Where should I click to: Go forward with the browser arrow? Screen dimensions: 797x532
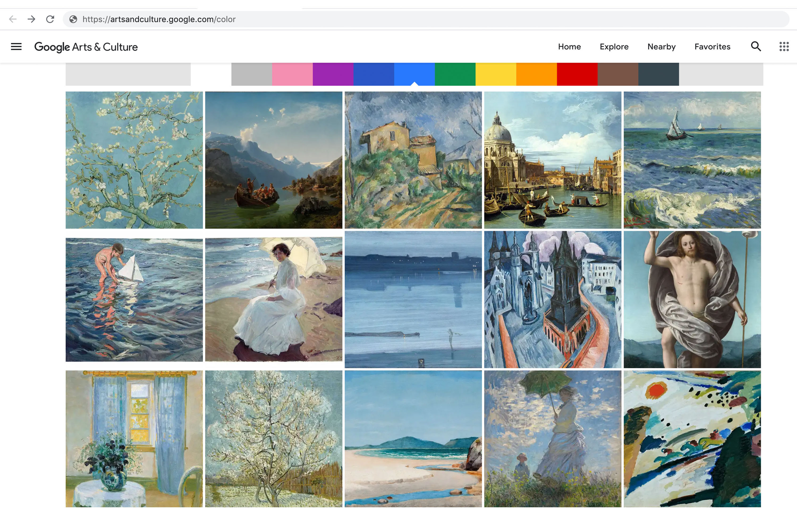[32, 19]
